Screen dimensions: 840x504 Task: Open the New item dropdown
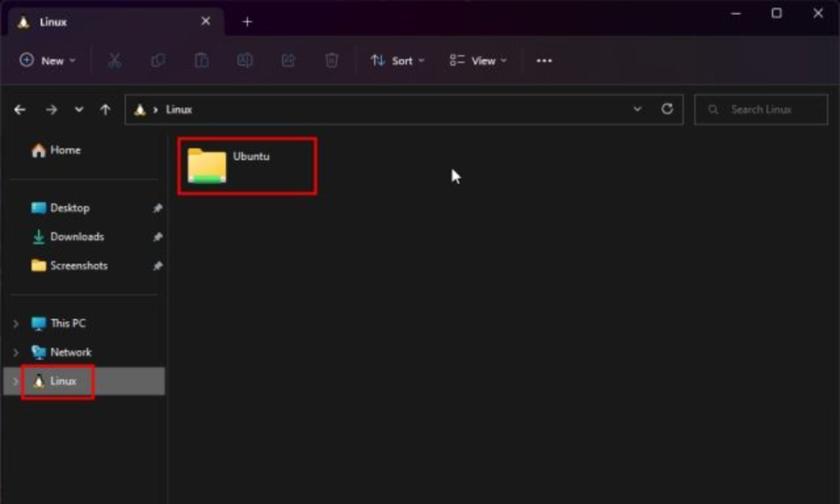(x=48, y=61)
